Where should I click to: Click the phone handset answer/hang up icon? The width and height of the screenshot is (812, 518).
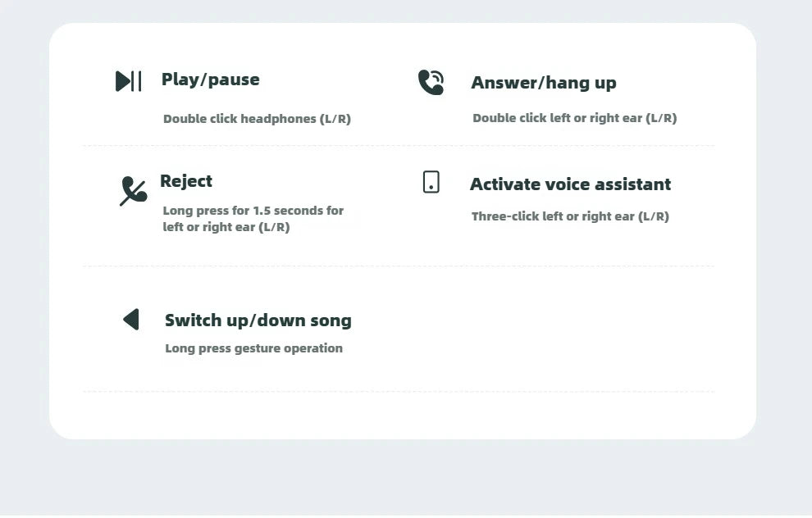point(431,82)
